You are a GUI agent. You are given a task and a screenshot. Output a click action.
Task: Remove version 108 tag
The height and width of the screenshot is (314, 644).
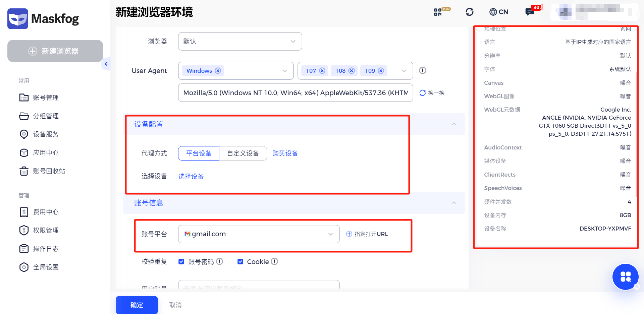(x=352, y=71)
